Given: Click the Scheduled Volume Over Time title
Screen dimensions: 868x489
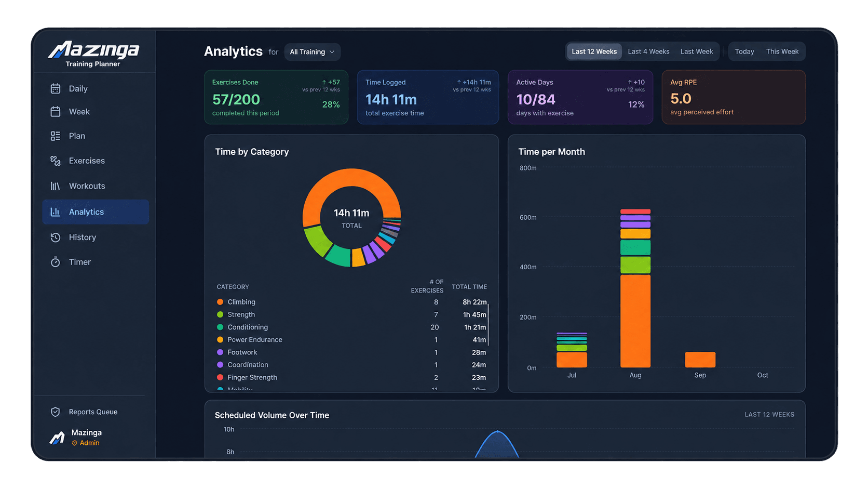Looking at the screenshot, I should click(x=272, y=415).
